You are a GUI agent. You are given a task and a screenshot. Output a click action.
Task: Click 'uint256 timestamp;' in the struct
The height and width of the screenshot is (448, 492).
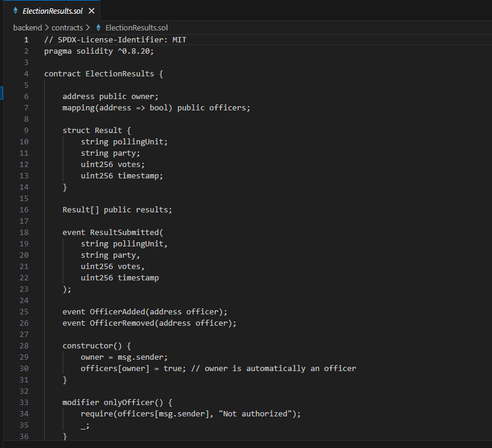click(x=122, y=176)
